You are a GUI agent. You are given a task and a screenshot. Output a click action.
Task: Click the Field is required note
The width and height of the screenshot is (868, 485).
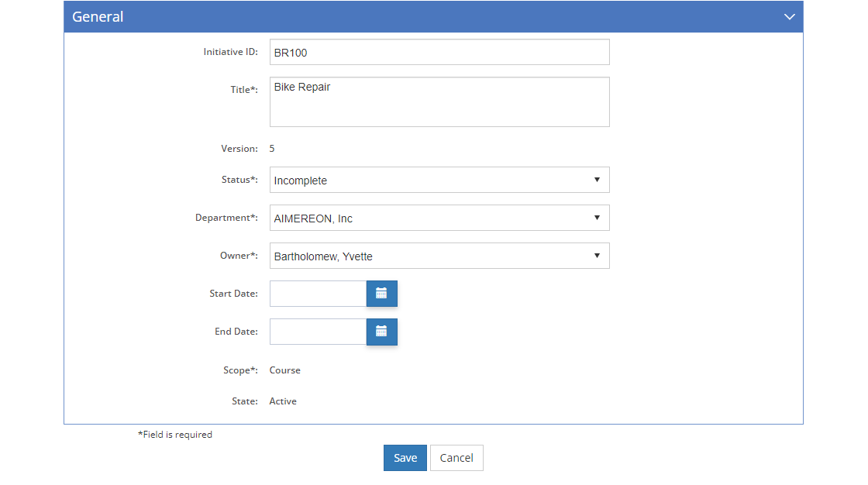click(x=175, y=435)
